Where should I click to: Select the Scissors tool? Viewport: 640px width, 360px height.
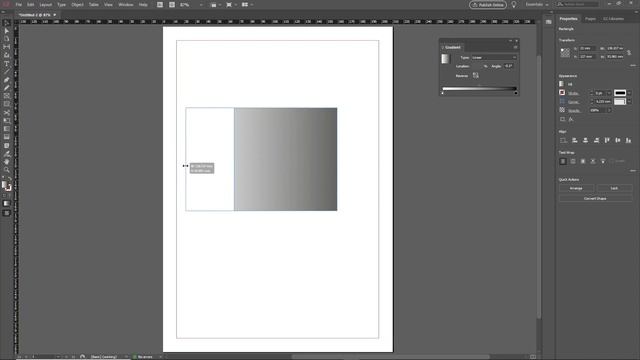tap(7, 113)
